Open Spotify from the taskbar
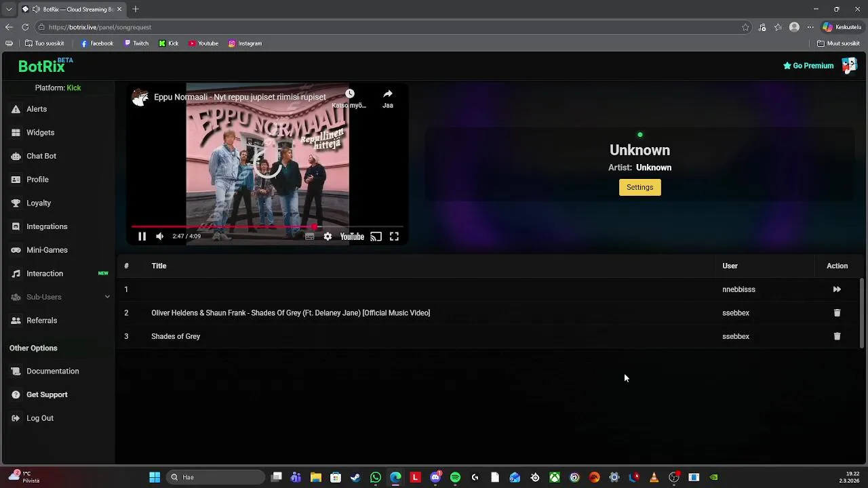Screen dimensions: 868x488 [x=455, y=477]
